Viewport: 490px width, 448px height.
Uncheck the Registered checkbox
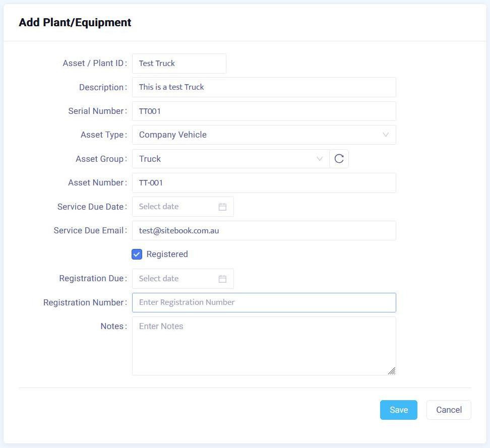[137, 254]
